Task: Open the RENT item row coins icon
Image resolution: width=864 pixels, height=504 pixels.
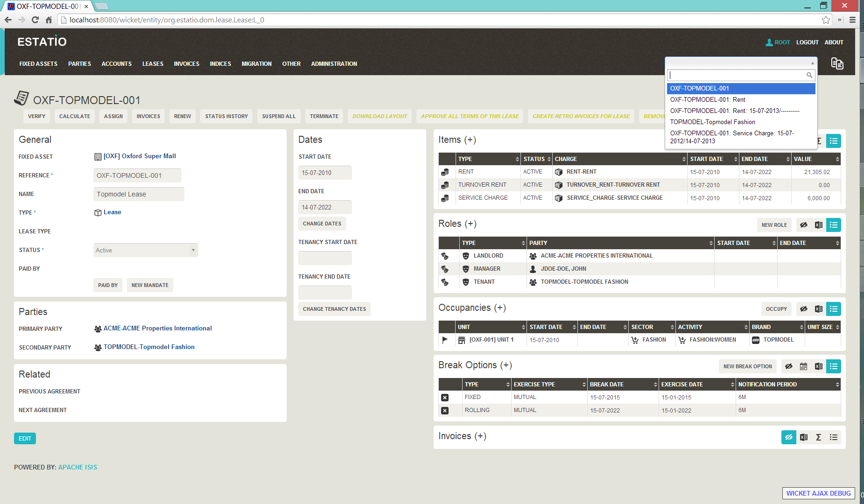Action: [445, 172]
